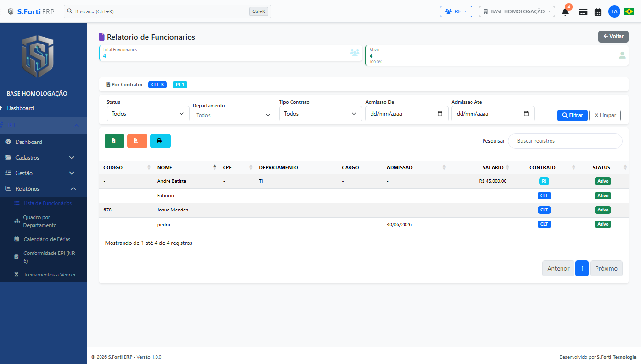Image resolution: width=641 pixels, height=364 pixels.
Task: Click the Filtrar button
Action: [x=572, y=115]
